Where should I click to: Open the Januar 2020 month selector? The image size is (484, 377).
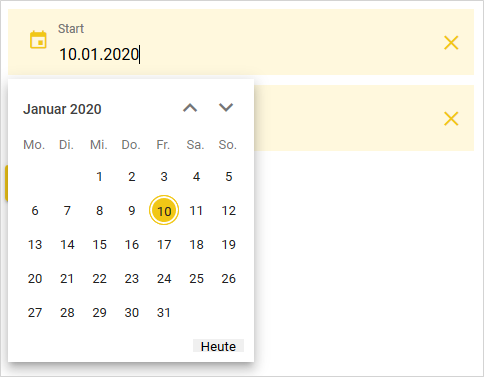pos(62,109)
